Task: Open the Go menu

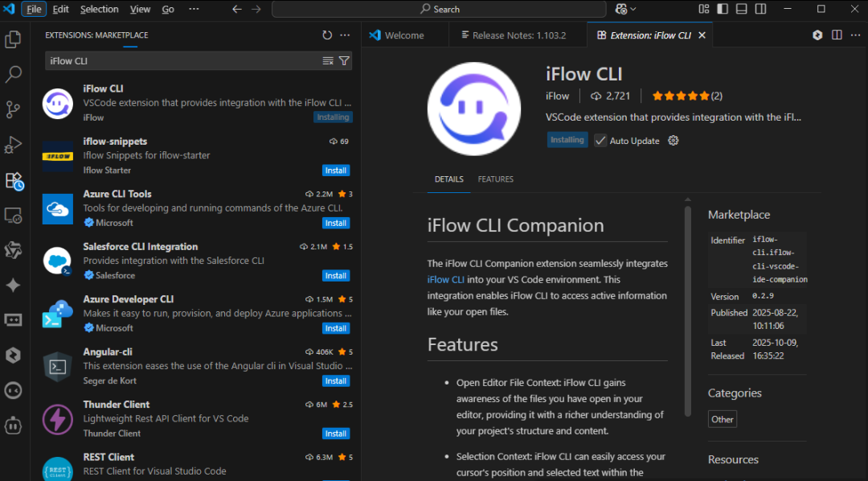Action: click(168, 10)
